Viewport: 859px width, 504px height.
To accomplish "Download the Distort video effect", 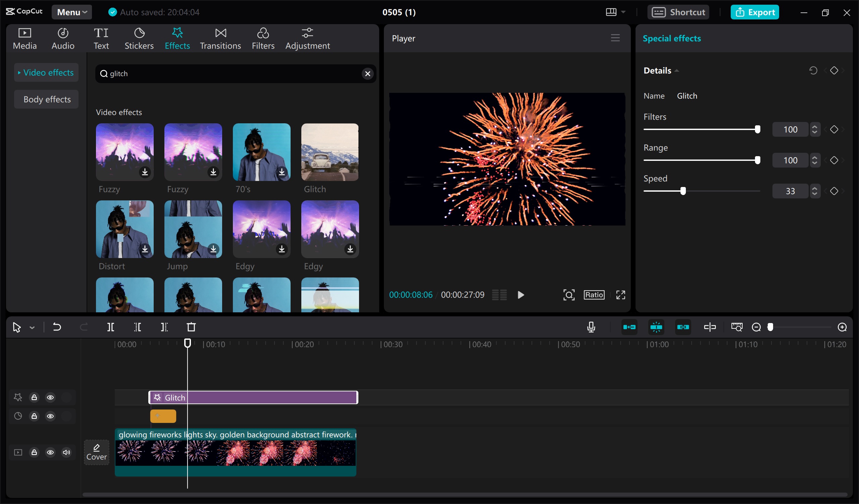I will pos(145,249).
